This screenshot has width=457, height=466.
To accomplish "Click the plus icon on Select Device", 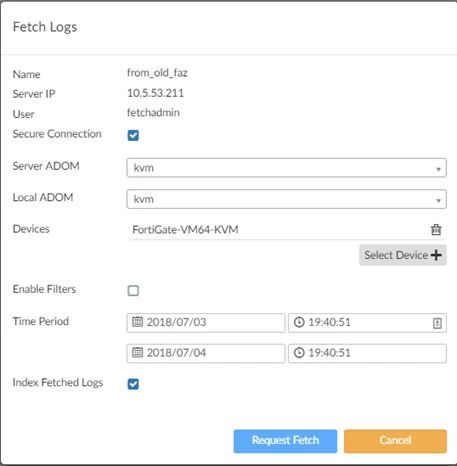I will (436, 255).
